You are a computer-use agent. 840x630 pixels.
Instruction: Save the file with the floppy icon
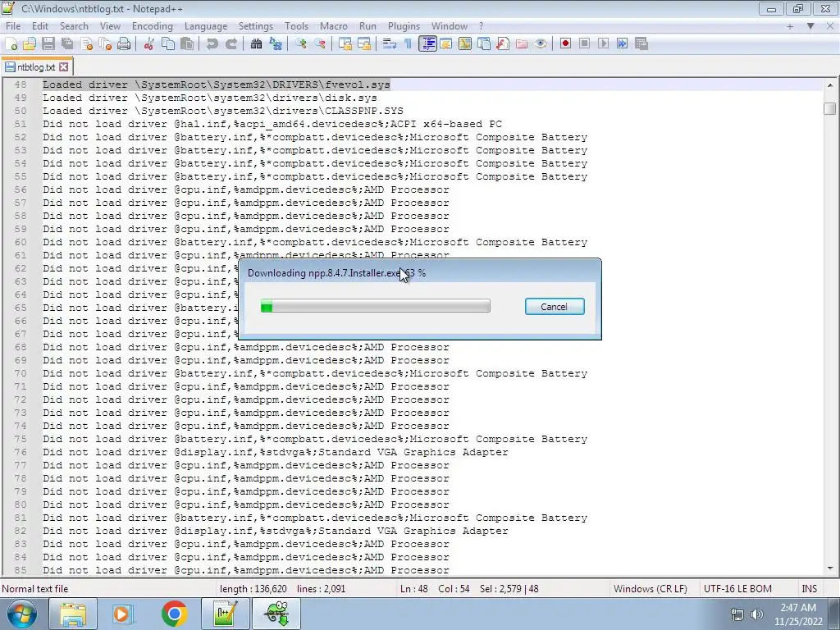48,44
